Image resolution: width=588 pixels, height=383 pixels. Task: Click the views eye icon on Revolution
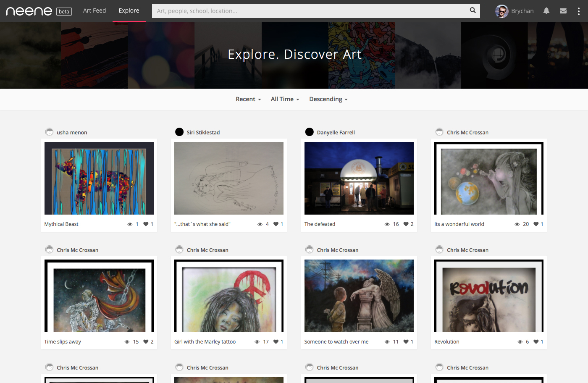coord(520,342)
